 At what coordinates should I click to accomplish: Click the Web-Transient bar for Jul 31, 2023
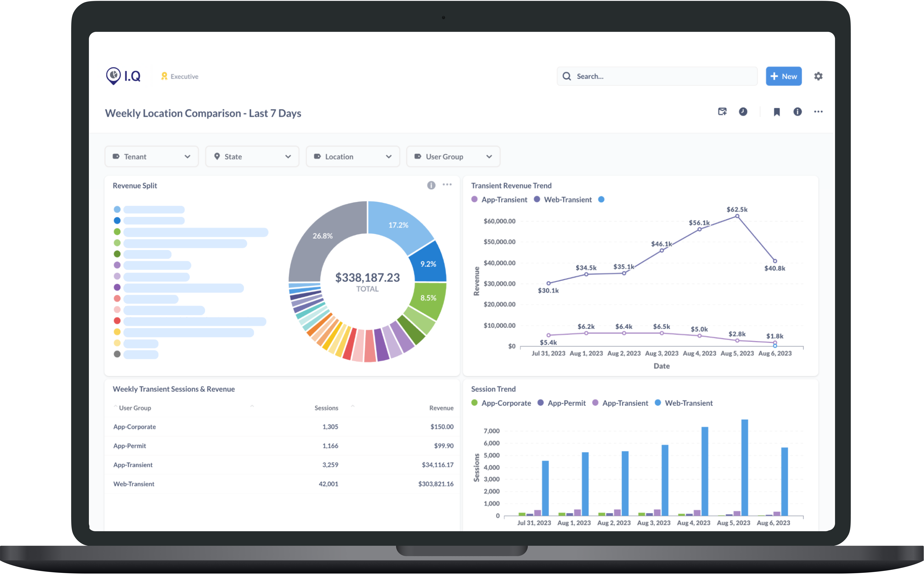click(x=545, y=488)
